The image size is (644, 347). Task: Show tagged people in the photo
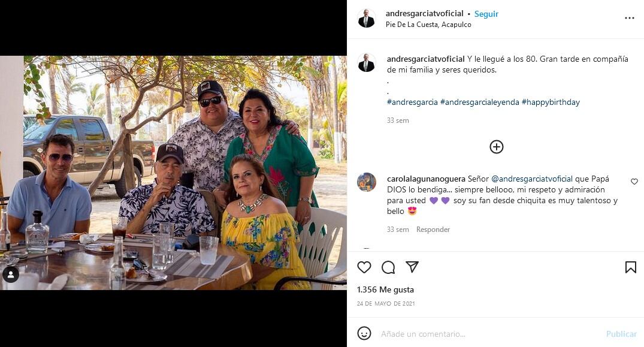(10, 274)
